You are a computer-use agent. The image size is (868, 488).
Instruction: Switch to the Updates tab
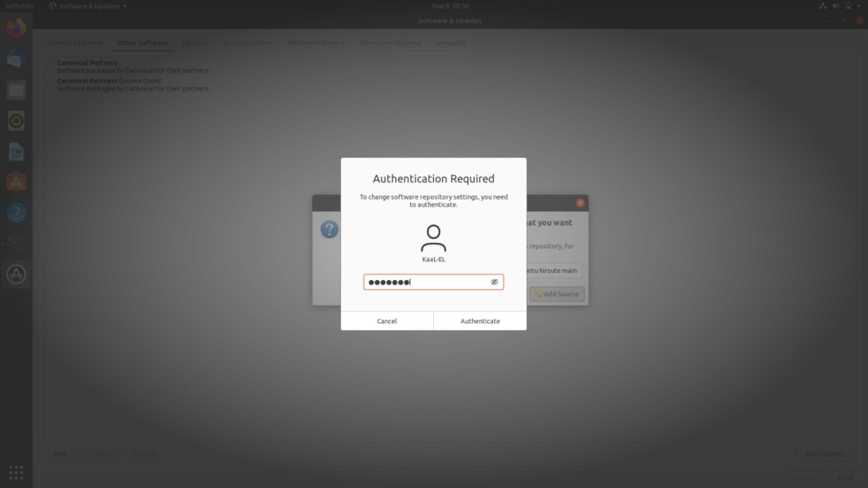point(195,43)
